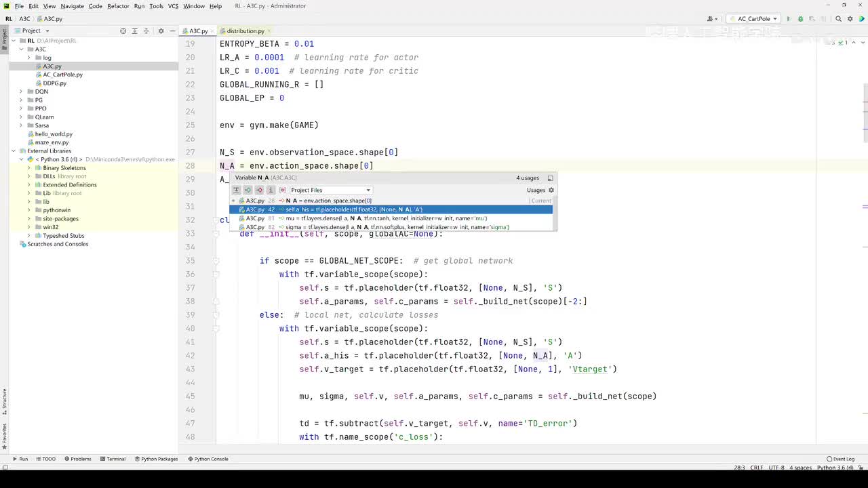868x488 pixels.
Task: Toggle the info filter in usages popup
Action: pos(271,190)
